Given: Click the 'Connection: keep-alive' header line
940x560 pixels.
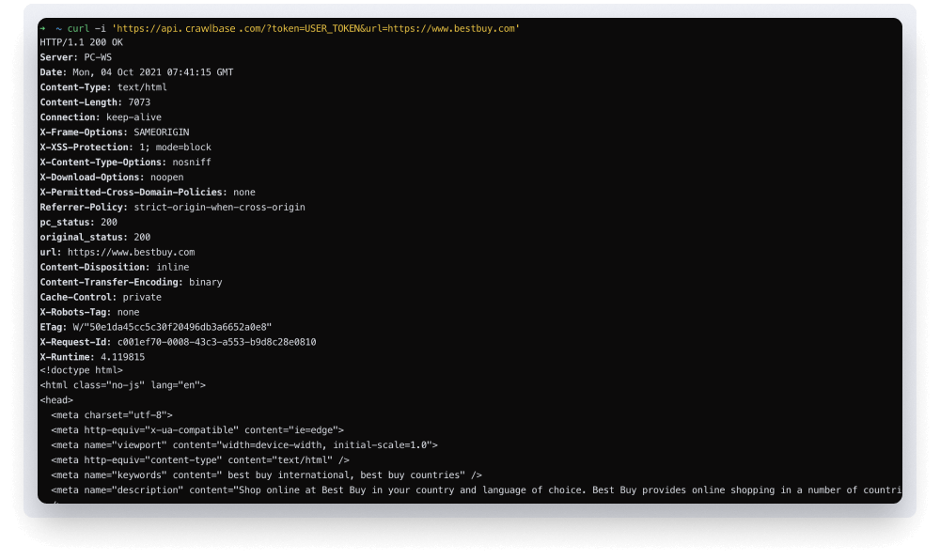Looking at the screenshot, I should (x=101, y=117).
